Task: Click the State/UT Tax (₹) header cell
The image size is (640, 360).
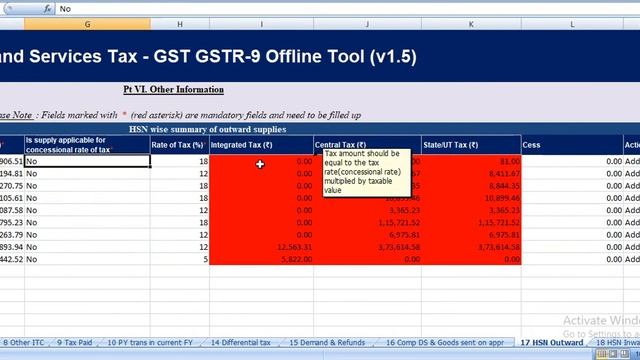Action: (x=471, y=145)
